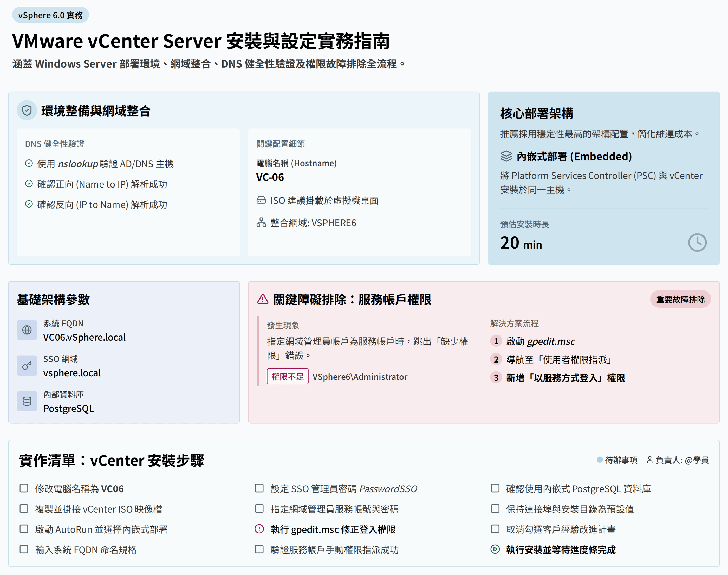Toggle 取消勾選客戶經驗改進計畫 checkbox
This screenshot has width=728, height=575.
point(495,529)
